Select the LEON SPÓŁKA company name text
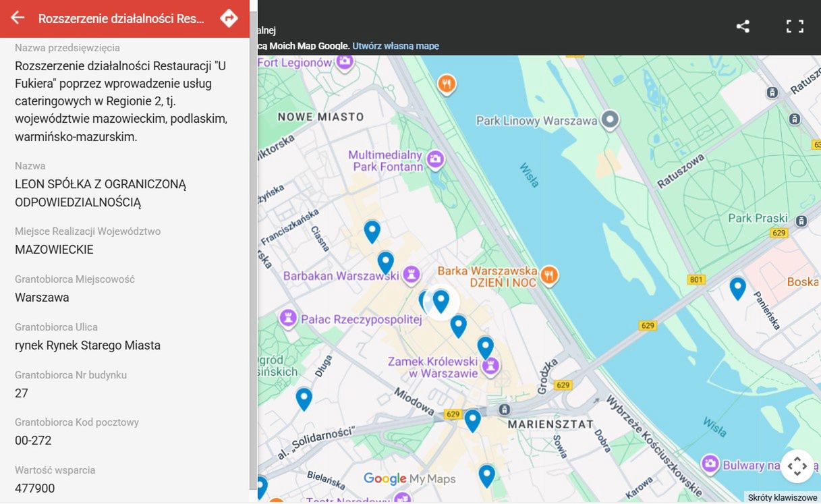 [x=101, y=193]
